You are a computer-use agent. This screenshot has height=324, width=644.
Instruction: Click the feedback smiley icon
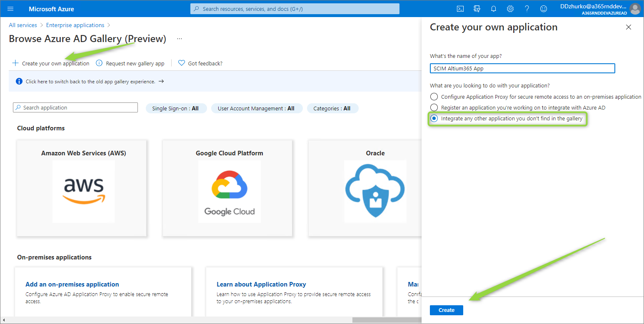[544, 9]
